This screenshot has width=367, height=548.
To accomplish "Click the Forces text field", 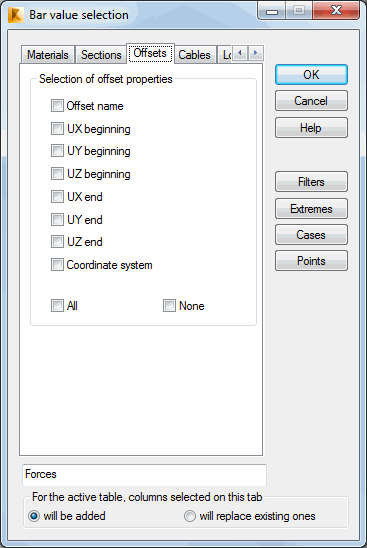I will (144, 475).
